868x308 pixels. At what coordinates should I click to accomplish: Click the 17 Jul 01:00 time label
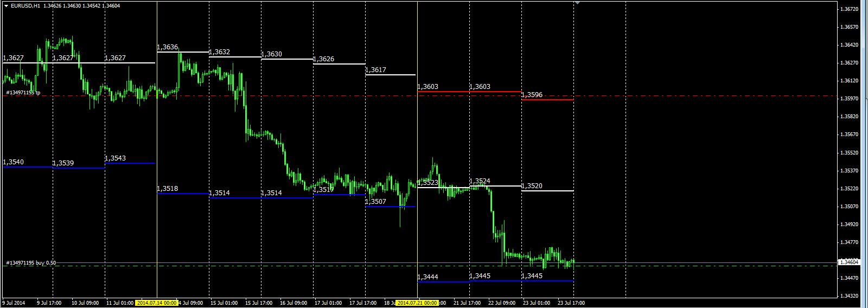328,303
